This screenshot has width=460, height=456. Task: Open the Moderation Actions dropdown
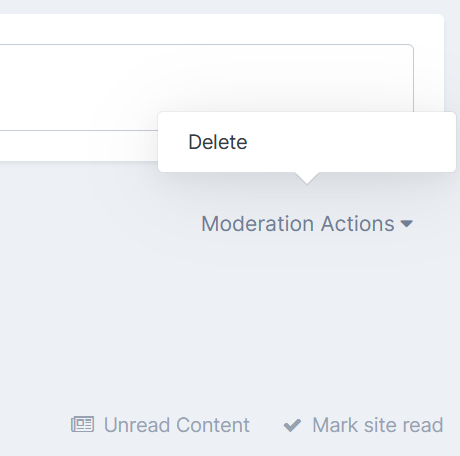click(x=307, y=223)
